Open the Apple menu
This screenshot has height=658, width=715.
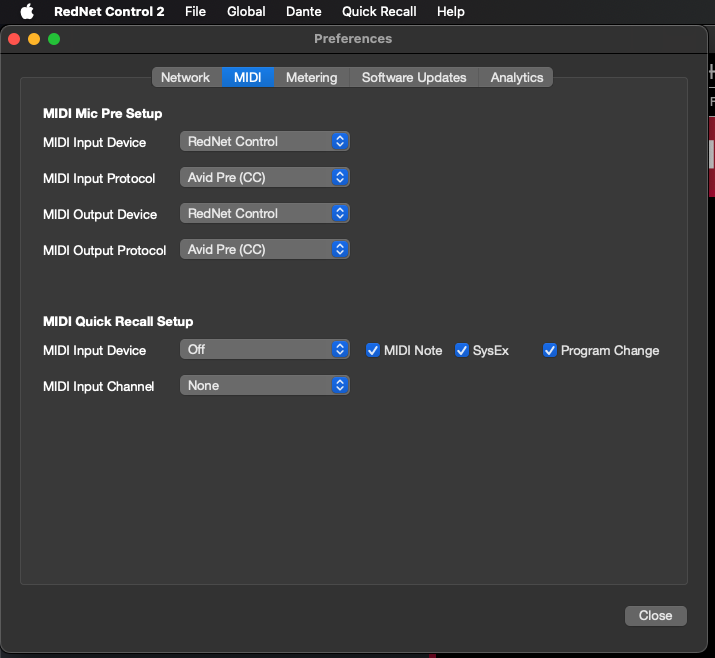(x=27, y=11)
